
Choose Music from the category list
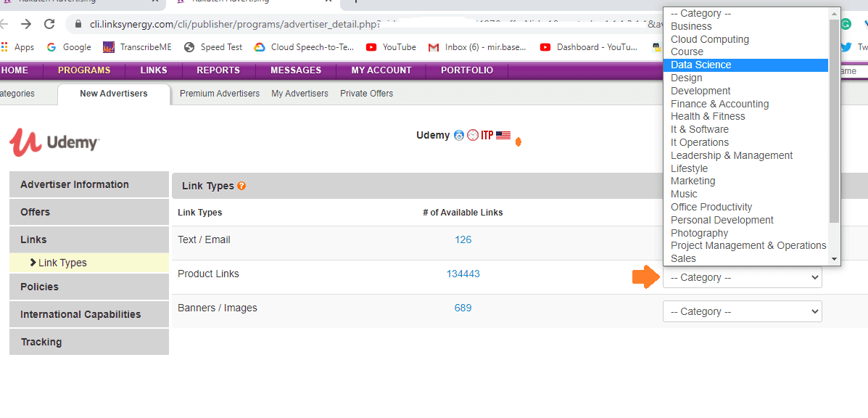pos(745,194)
